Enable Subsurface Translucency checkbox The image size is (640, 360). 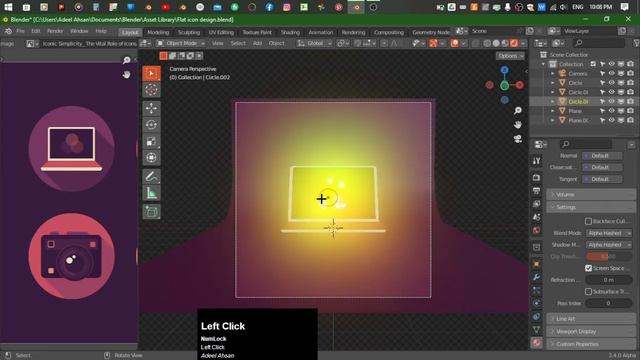[x=588, y=291]
